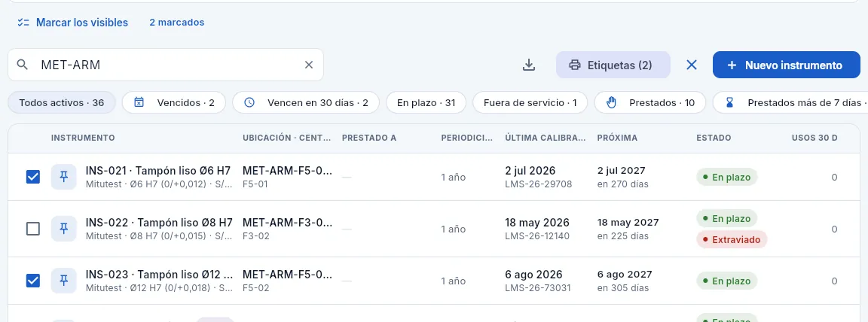Click the pin icon for INS-022
868x322 pixels.
point(63,229)
